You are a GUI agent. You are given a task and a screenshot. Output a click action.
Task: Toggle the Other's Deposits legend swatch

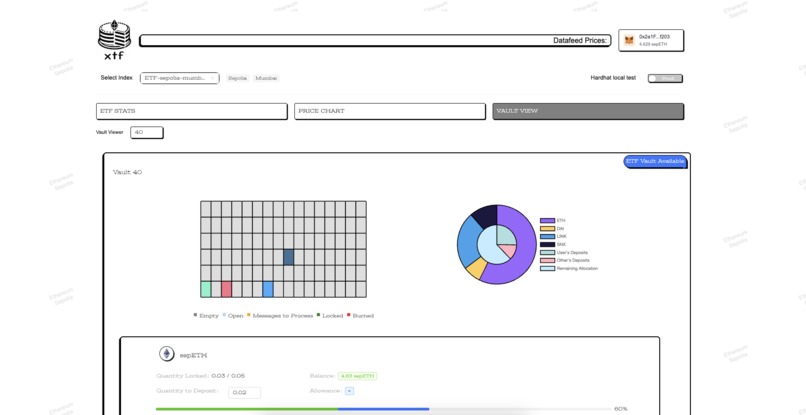click(x=547, y=260)
